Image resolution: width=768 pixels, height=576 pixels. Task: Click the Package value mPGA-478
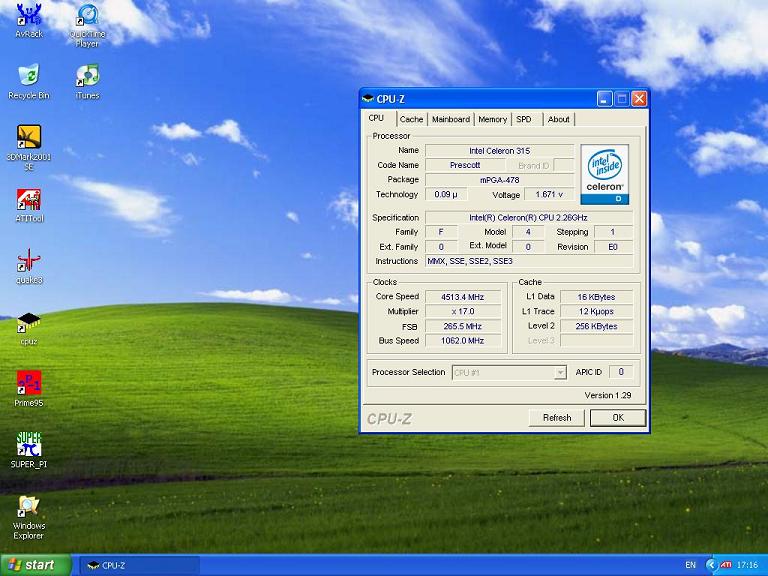click(x=500, y=180)
